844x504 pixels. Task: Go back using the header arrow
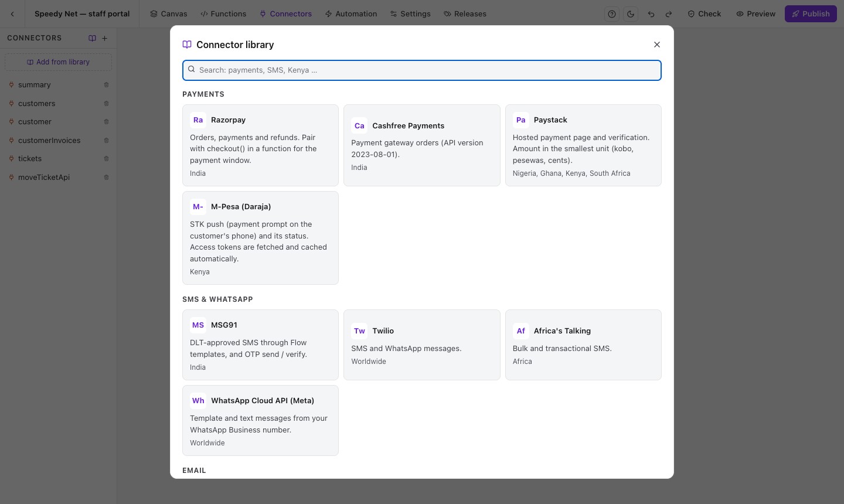(x=12, y=14)
